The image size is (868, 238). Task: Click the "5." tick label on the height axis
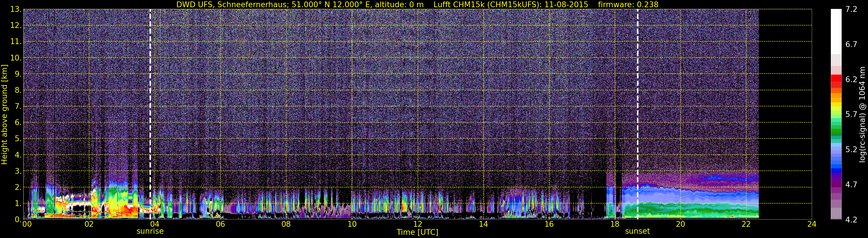(x=18, y=139)
